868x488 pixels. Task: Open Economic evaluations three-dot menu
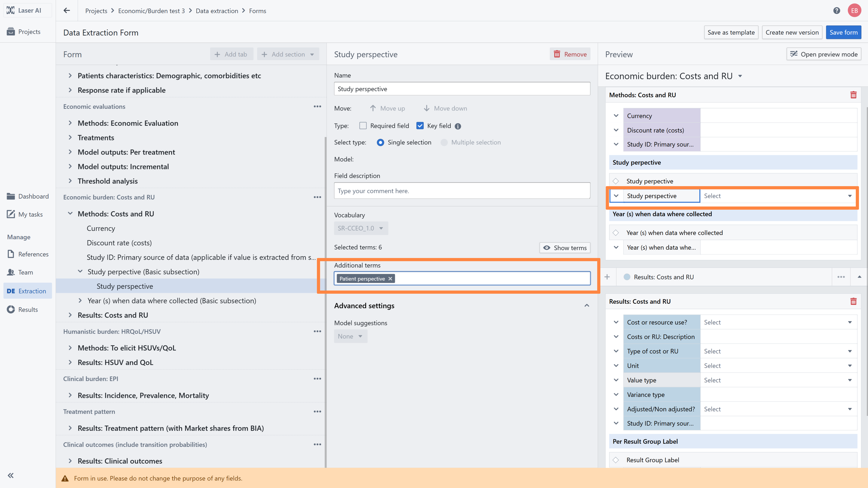(317, 106)
